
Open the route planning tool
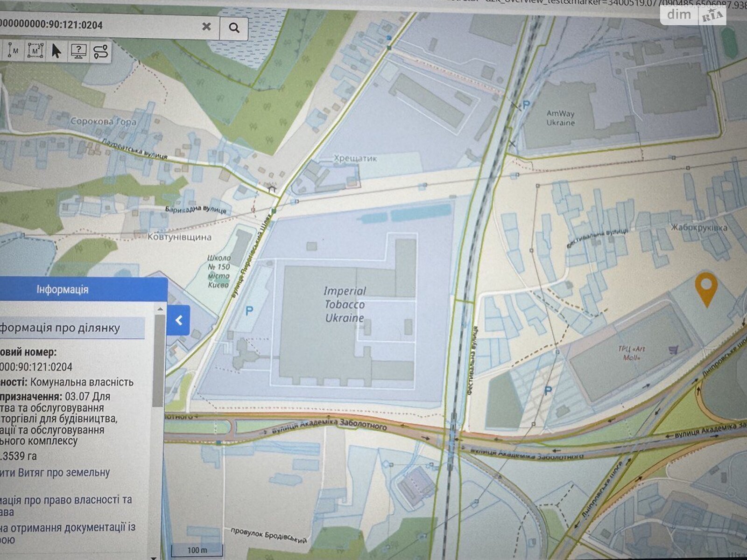click(100, 51)
